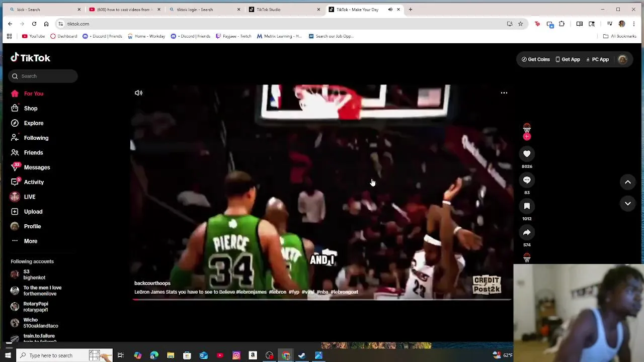Open the Metrix Learning bookmark

(x=279, y=36)
